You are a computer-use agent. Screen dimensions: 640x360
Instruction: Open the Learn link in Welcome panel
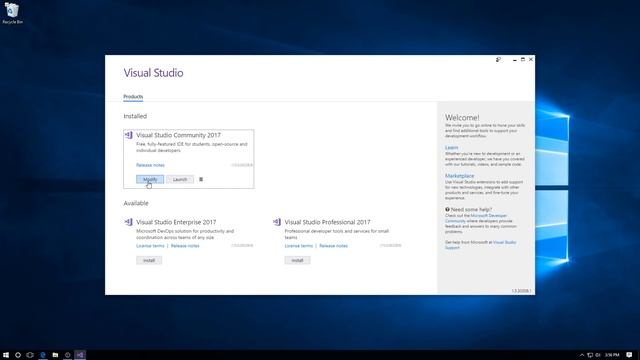(451, 147)
